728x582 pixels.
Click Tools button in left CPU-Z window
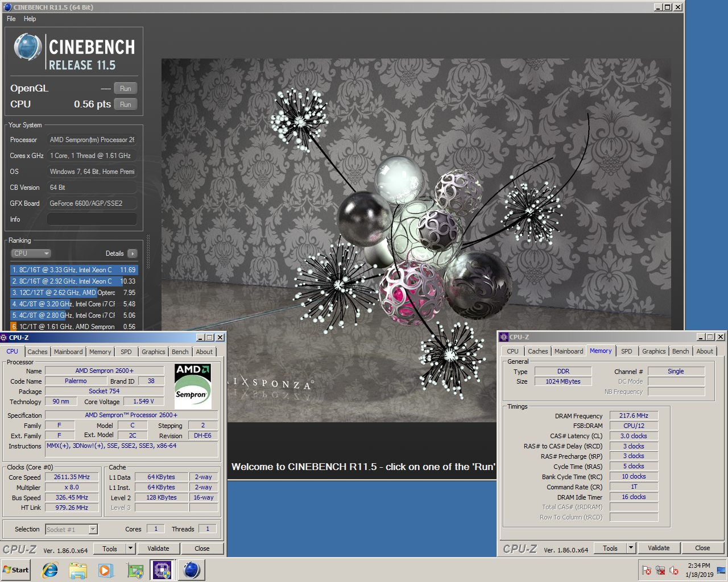click(x=110, y=549)
